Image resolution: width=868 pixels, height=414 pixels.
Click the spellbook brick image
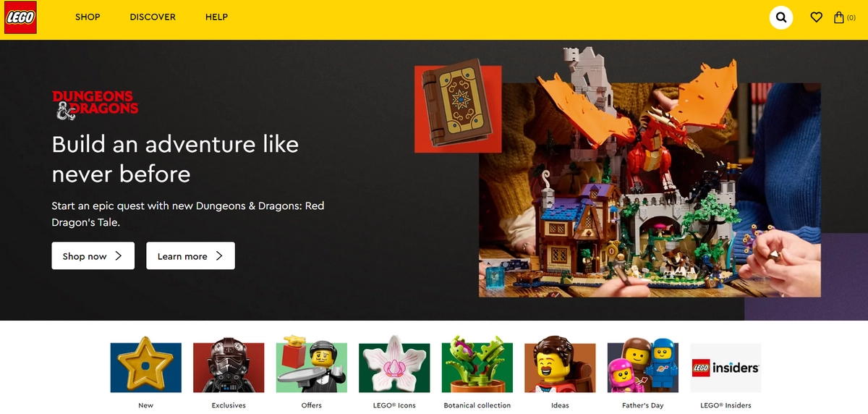pos(458,109)
